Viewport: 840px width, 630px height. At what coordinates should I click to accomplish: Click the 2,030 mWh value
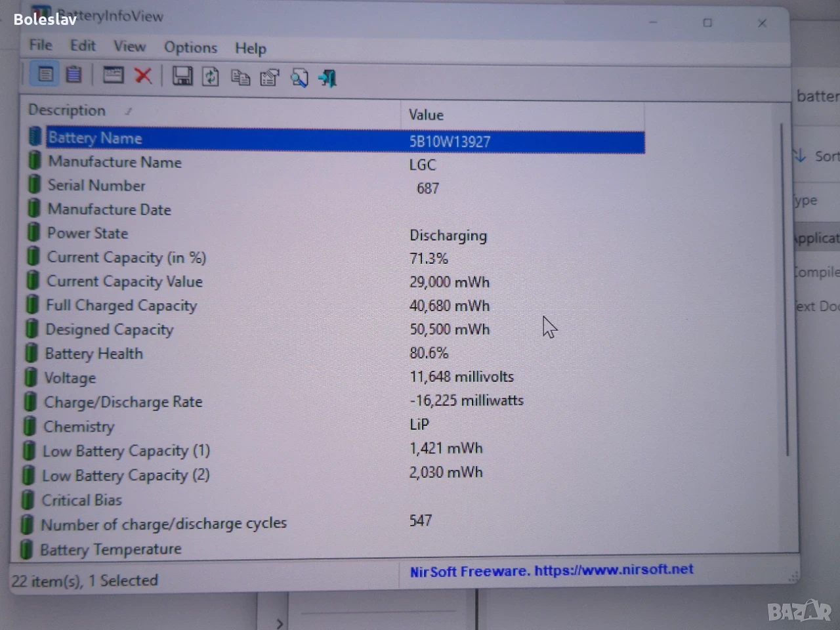point(446,472)
